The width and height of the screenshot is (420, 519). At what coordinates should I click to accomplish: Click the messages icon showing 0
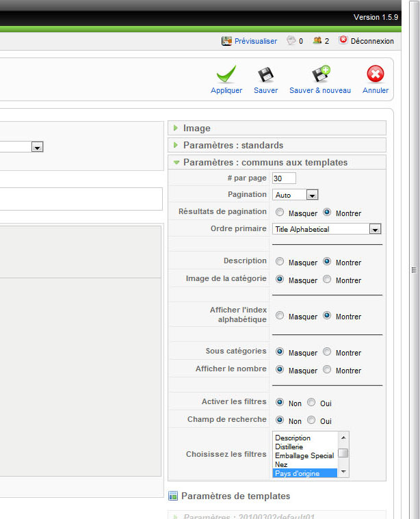pos(291,40)
